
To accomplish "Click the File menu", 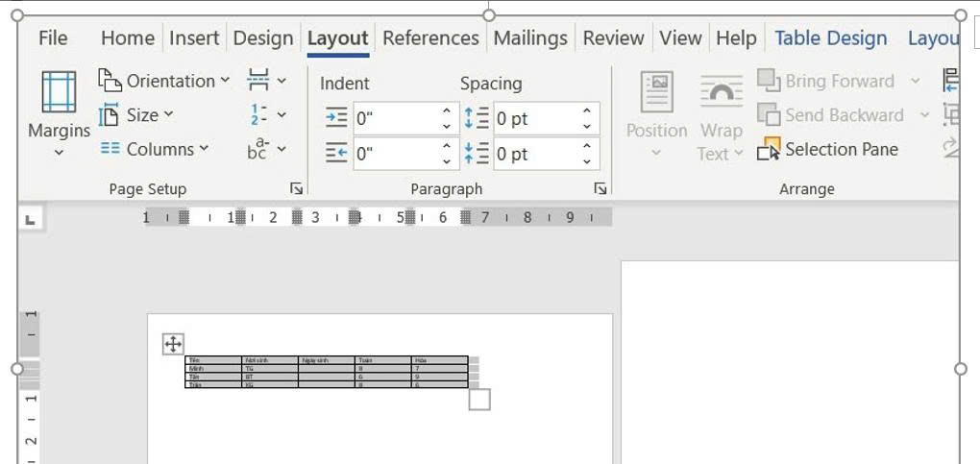I will 53,38.
